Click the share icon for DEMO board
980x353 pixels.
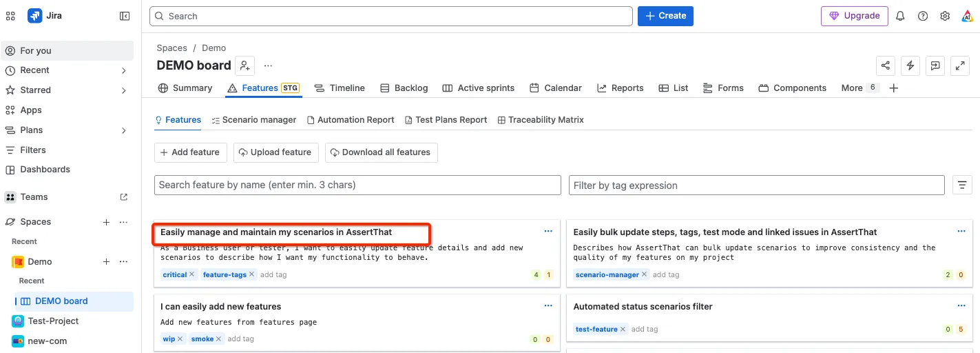pos(886,65)
